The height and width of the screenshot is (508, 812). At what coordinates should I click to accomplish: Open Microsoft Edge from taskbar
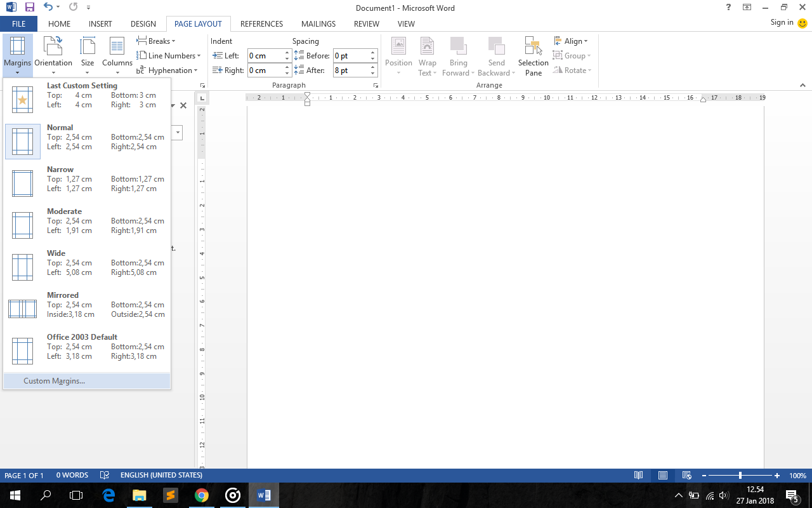pos(108,495)
